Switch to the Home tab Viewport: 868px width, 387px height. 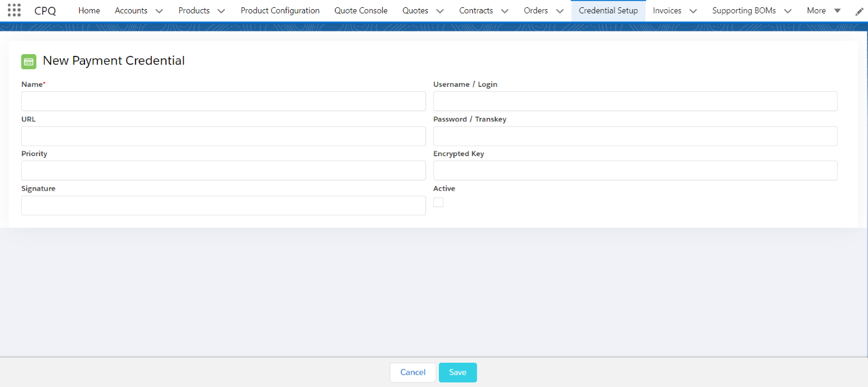pyautogui.click(x=89, y=10)
